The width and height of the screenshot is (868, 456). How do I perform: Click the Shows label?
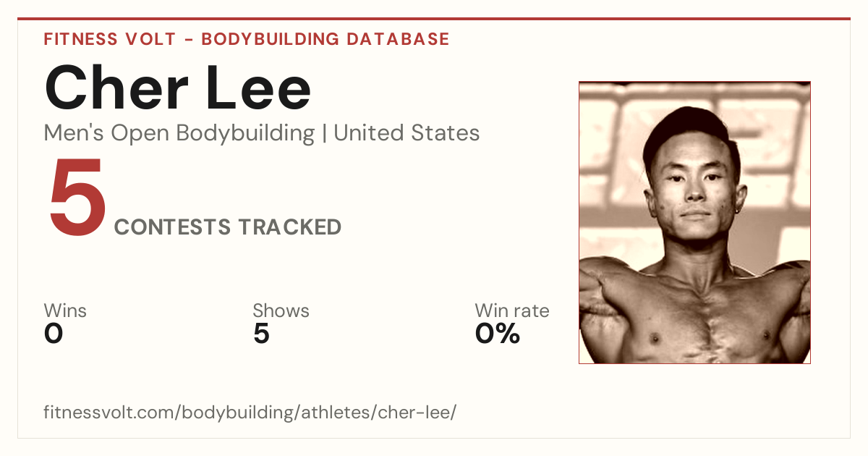pos(281,311)
